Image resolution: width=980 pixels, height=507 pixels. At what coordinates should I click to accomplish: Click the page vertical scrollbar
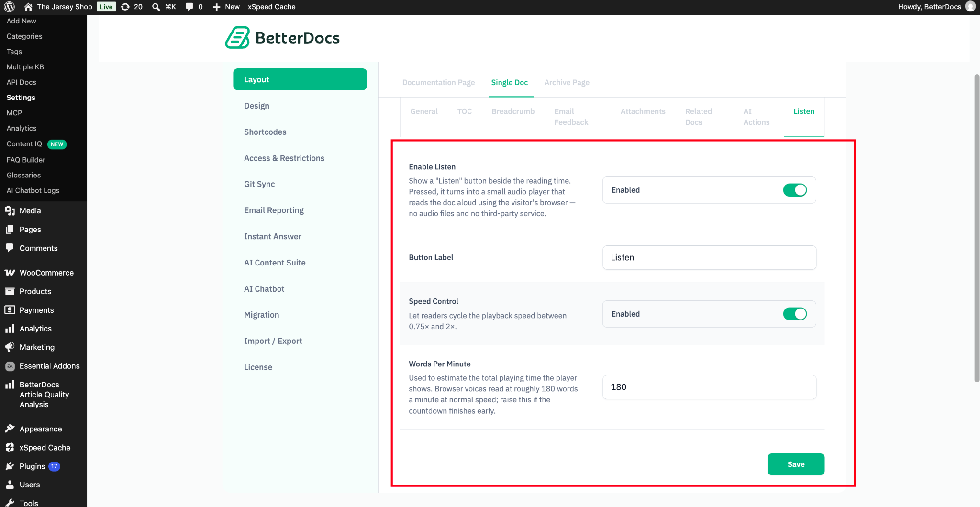[977, 228]
